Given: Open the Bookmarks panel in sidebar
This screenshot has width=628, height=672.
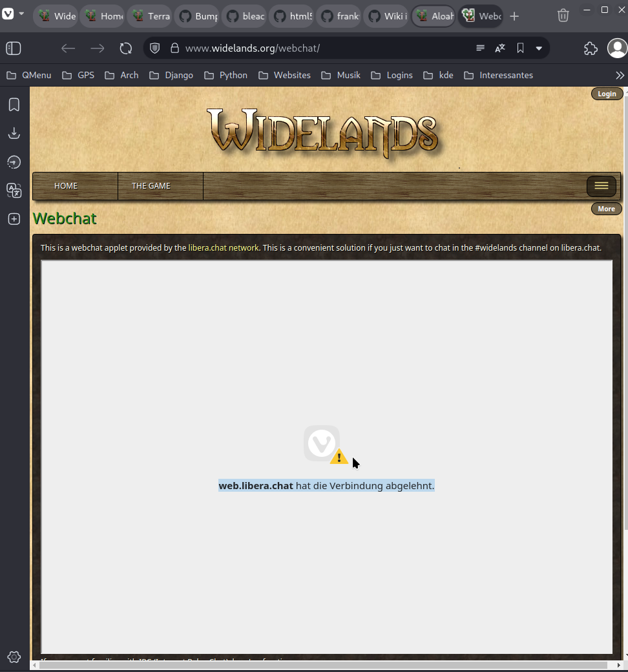Looking at the screenshot, I should (x=14, y=105).
